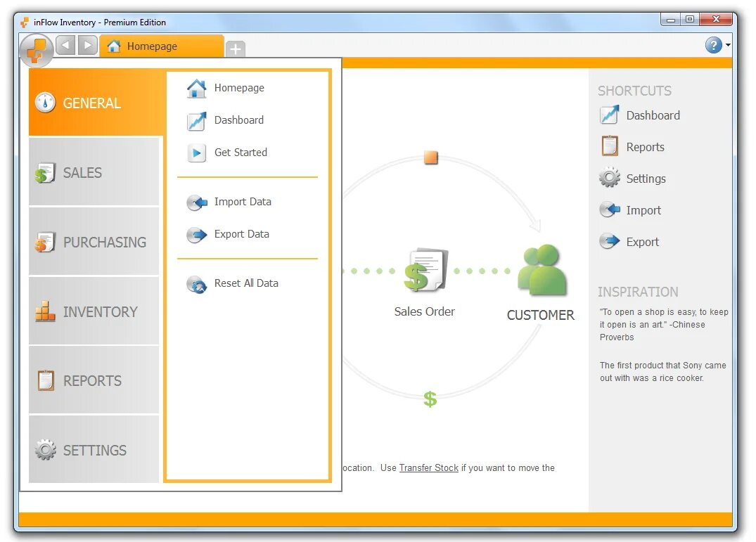Click the INVENTORY boxes icon
This screenshot has width=756, height=542.
pyautogui.click(x=45, y=311)
